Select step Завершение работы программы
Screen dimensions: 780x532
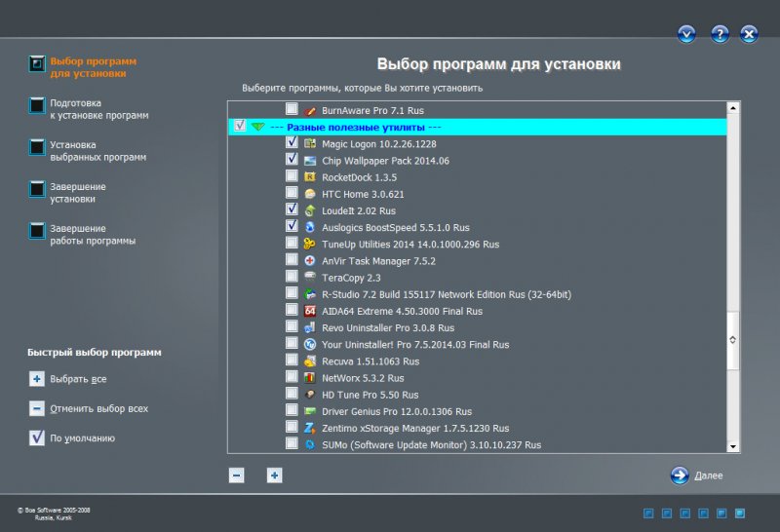(82, 234)
